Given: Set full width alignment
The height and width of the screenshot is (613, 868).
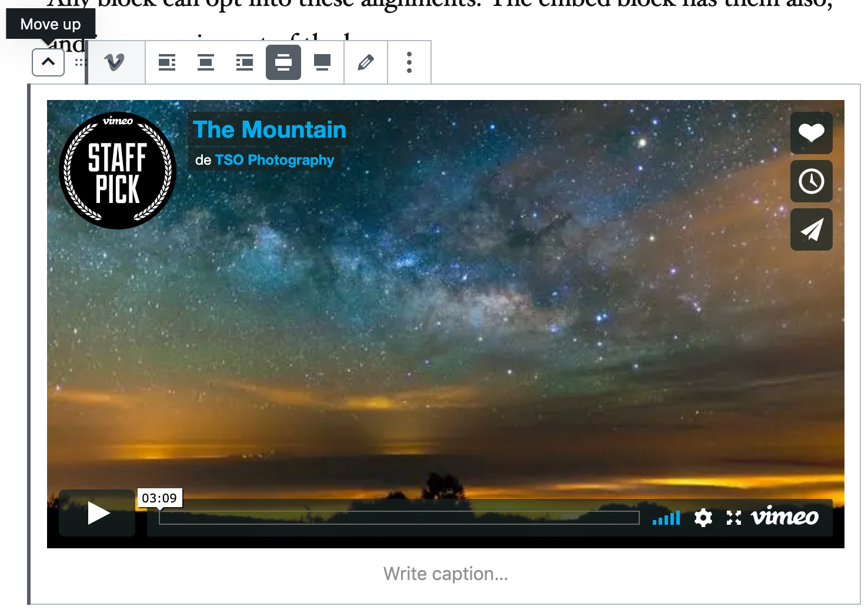Looking at the screenshot, I should tap(322, 62).
